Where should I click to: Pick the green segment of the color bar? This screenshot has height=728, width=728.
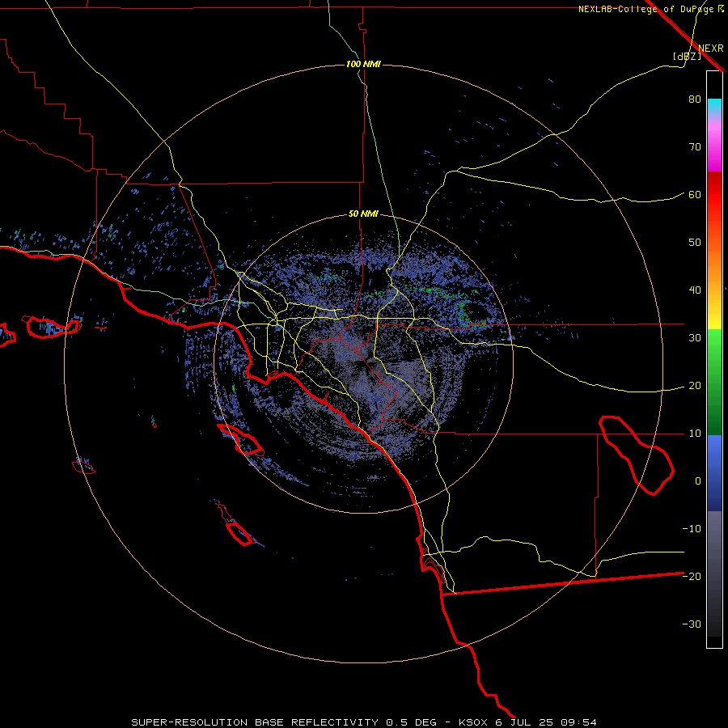tap(714, 382)
